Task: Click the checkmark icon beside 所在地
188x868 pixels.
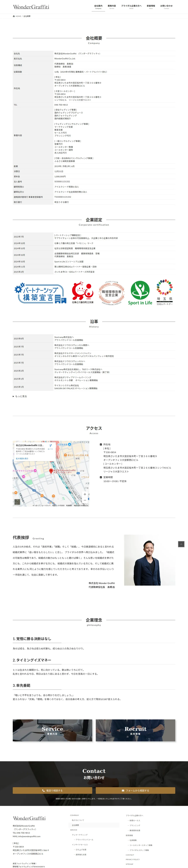Action: coord(101,444)
